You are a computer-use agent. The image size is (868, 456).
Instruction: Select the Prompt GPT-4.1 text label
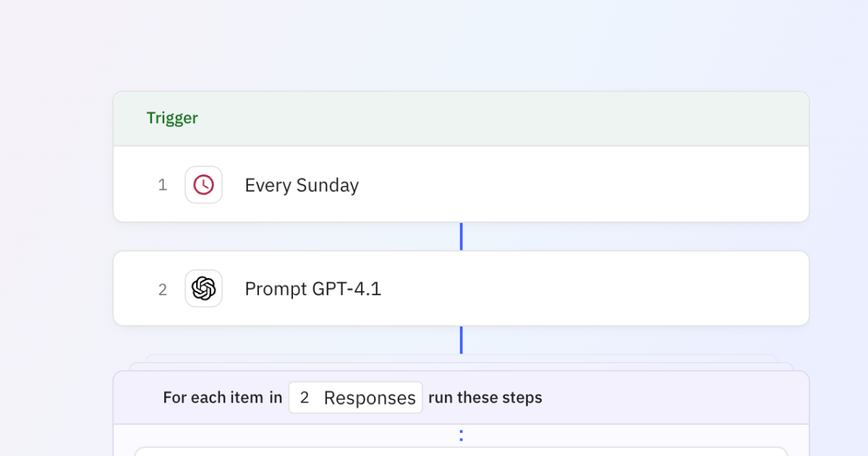point(313,288)
